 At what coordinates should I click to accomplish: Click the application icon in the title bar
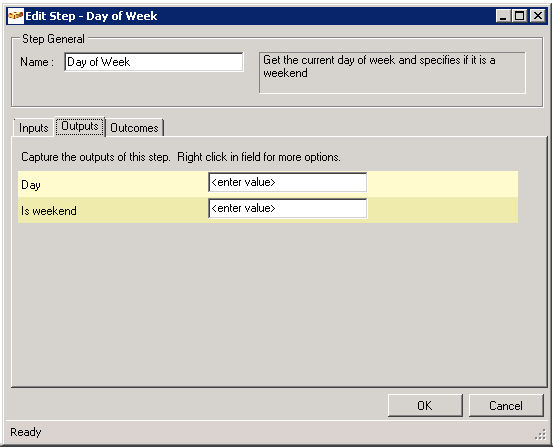pos(16,16)
